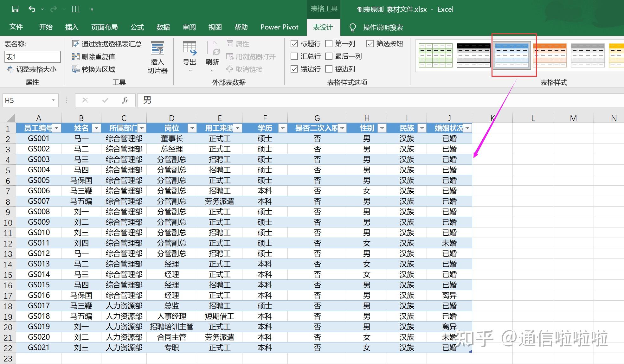Screen dimensions: 624x364
Task: Apply the blue table style swatch
Action: [x=512, y=55]
